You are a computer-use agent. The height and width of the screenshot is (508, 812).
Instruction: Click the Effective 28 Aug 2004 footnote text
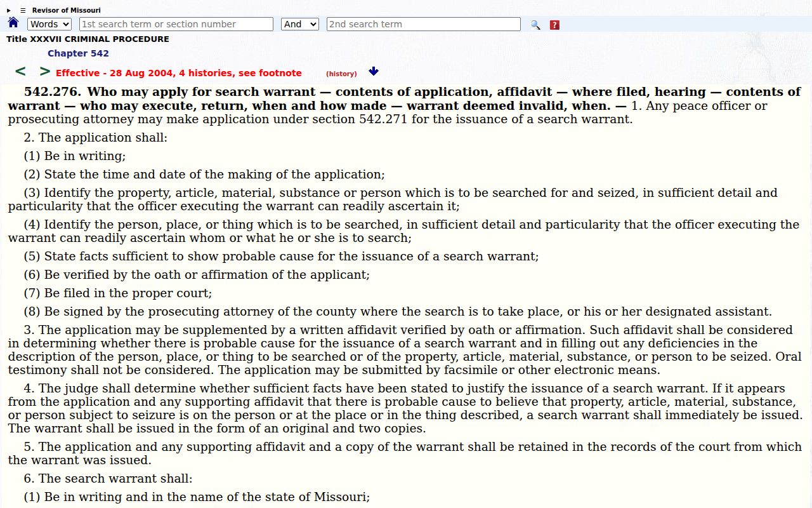pyautogui.click(x=179, y=73)
